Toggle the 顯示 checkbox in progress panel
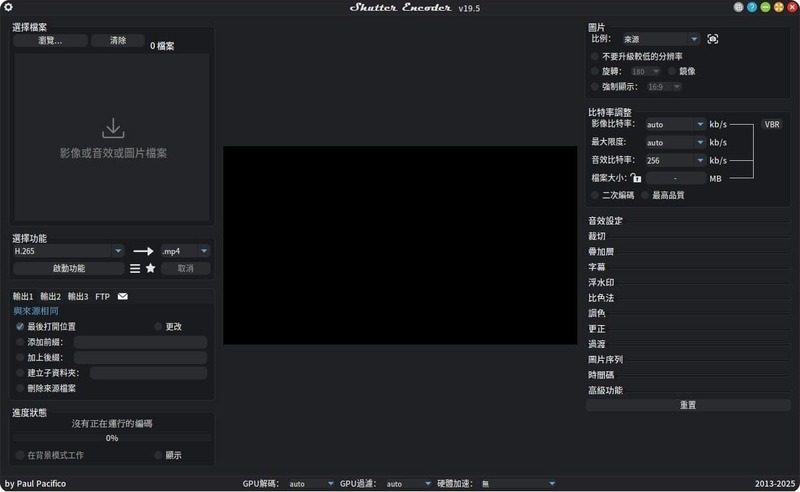Viewport: 800px width, 492px height. (158, 455)
